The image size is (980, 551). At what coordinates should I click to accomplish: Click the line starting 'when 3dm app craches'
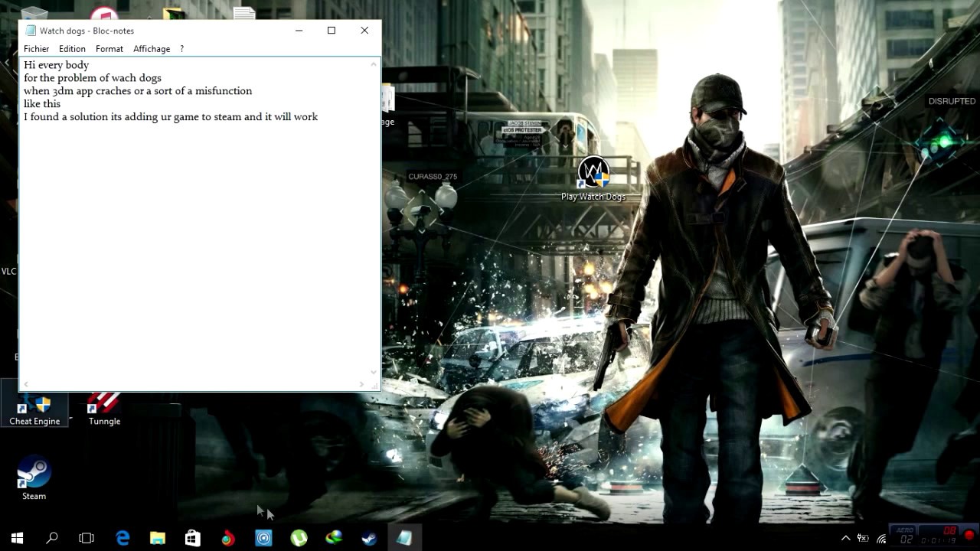(x=138, y=91)
